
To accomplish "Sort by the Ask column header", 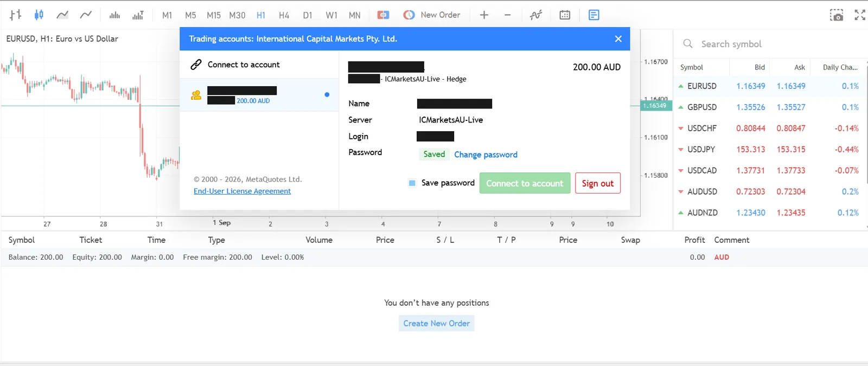I will (800, 67).
